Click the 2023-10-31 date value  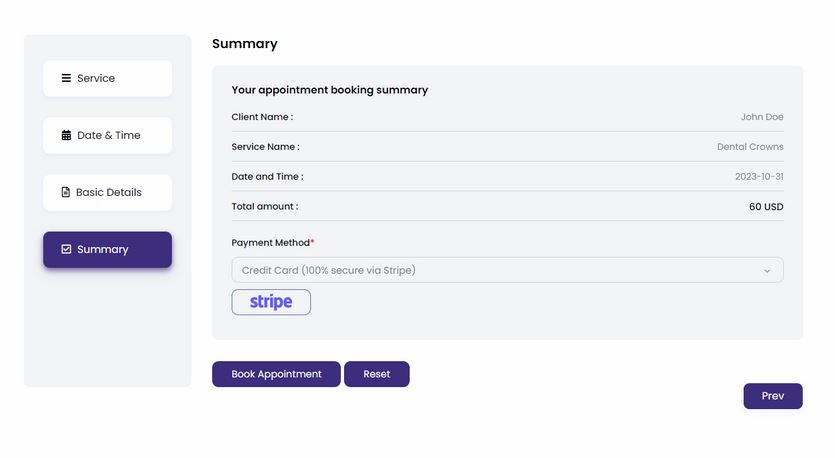[759, 176]
